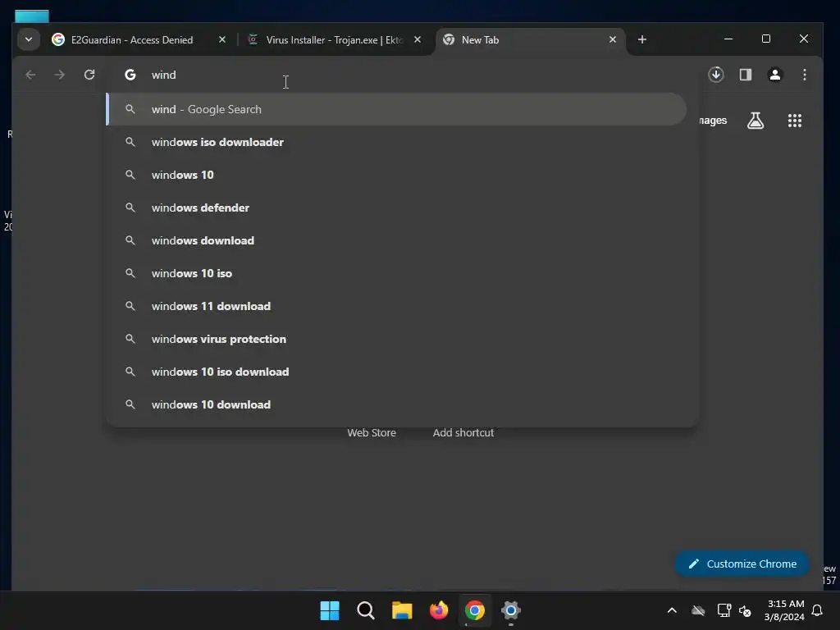
Task: Open a new tab with plus button
Action: click(x=641, y=39)
